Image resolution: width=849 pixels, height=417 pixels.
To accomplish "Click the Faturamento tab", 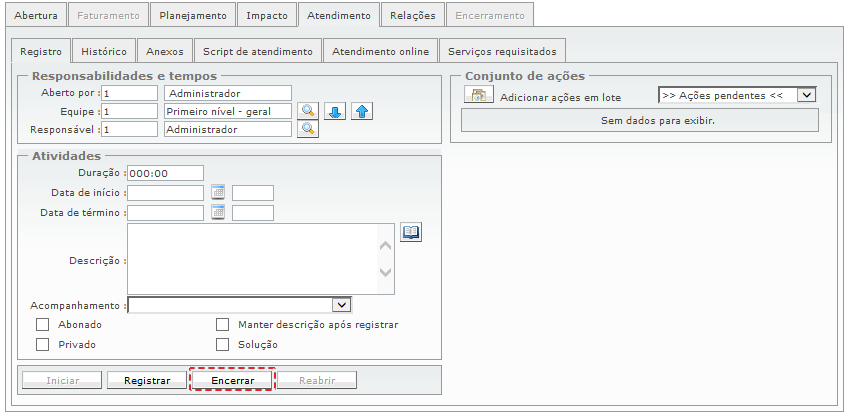I will click(x=108, y=16).
